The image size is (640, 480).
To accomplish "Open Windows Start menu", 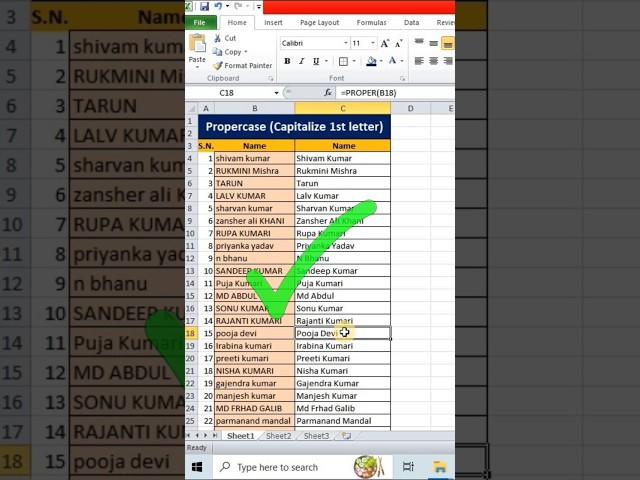I will click(197, 467).
